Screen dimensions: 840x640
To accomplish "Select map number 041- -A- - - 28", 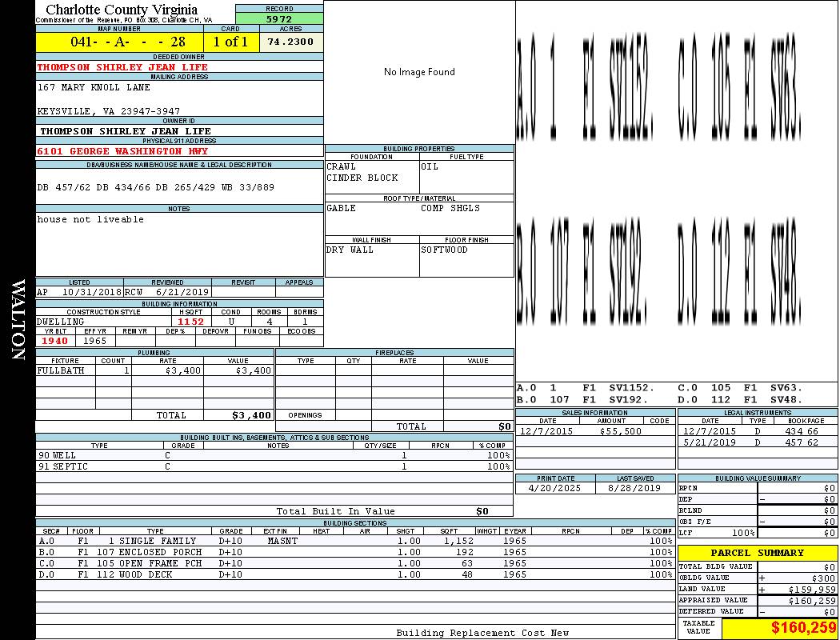I will 128,42.
